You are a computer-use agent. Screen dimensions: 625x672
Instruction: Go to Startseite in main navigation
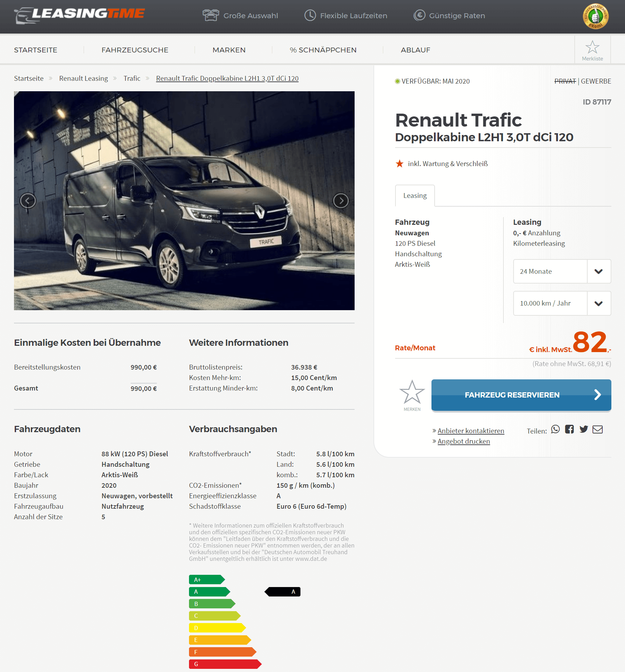(36, 50)
